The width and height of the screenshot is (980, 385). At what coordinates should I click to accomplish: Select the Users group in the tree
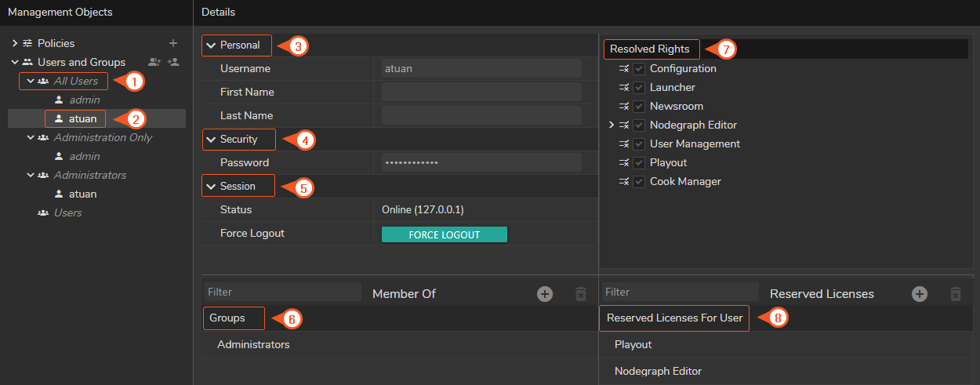[x=67, y=212]
